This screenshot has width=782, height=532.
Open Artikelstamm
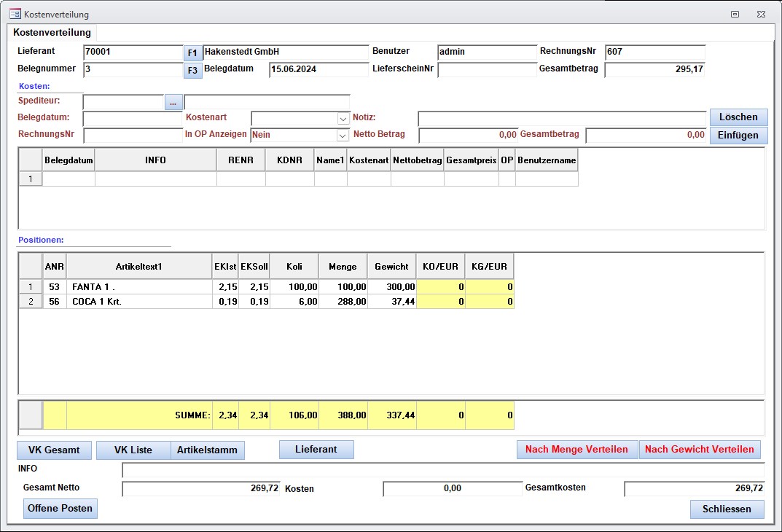(x=208, y=450)
